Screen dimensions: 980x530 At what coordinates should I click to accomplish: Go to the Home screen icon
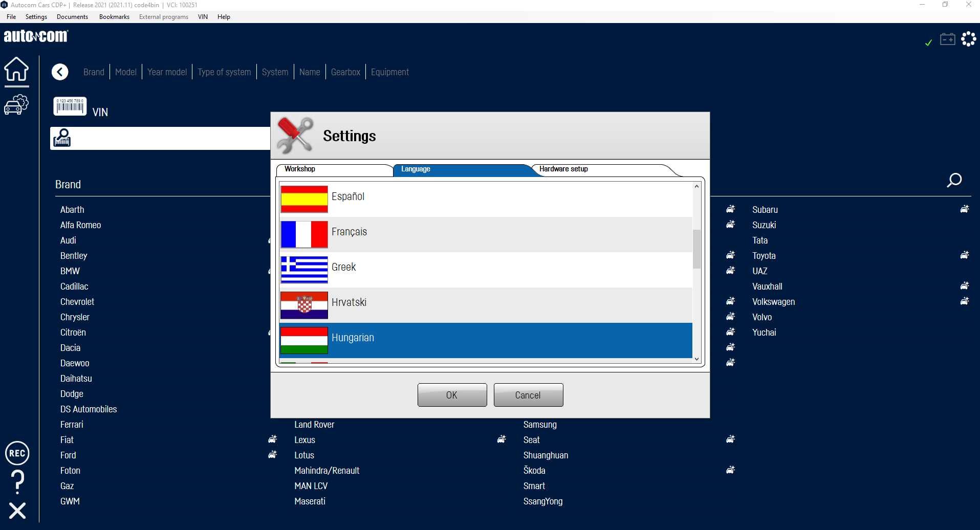point(16,69)
